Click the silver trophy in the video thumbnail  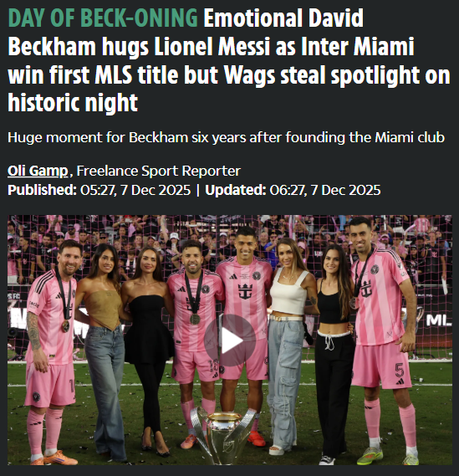click(x=223, y=434)
